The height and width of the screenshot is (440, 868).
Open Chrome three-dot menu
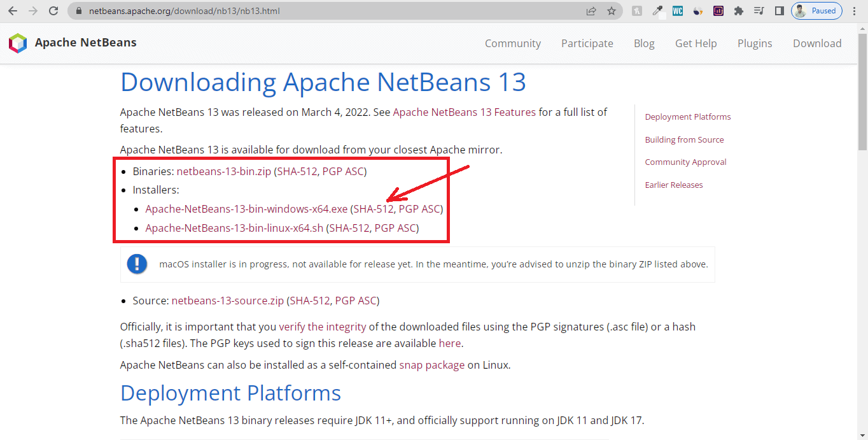coord(855,11)
